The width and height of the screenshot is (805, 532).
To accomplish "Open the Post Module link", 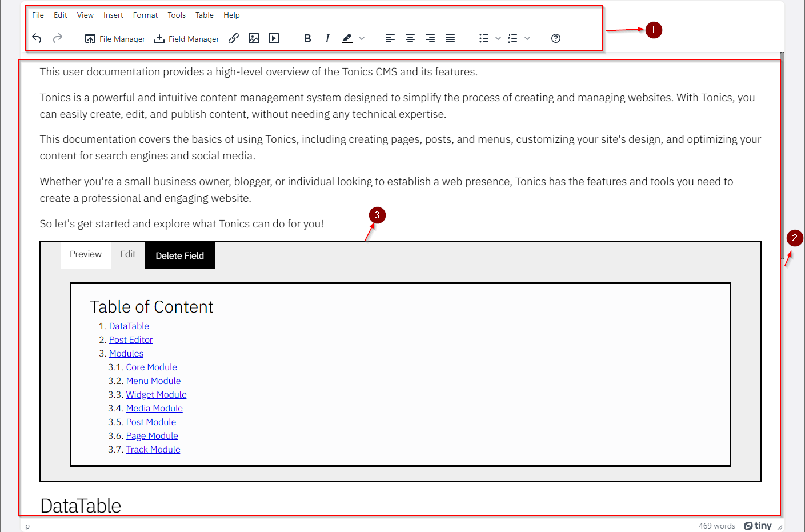I will pos(151,422).
